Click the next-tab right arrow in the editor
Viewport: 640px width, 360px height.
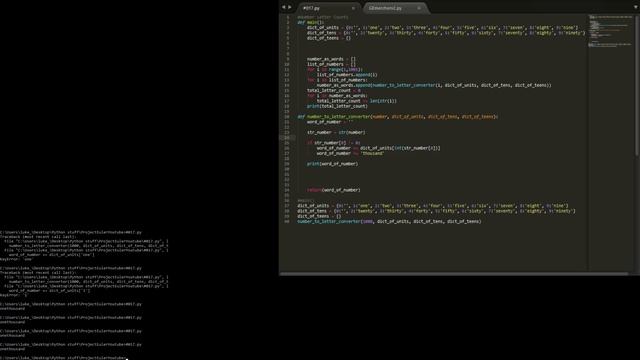(x=290, y=7)
